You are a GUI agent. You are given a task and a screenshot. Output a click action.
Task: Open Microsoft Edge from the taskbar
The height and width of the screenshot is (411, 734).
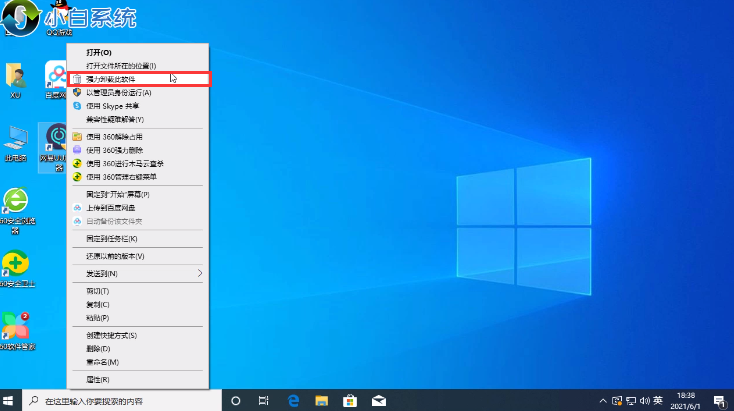coord(295,400)
